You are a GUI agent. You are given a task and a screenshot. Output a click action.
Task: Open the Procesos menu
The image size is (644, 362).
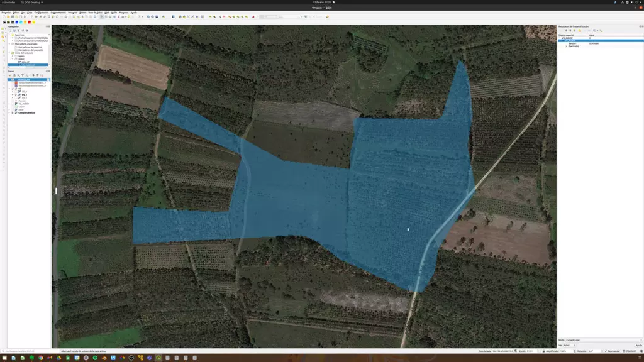[x=124, y=13]
